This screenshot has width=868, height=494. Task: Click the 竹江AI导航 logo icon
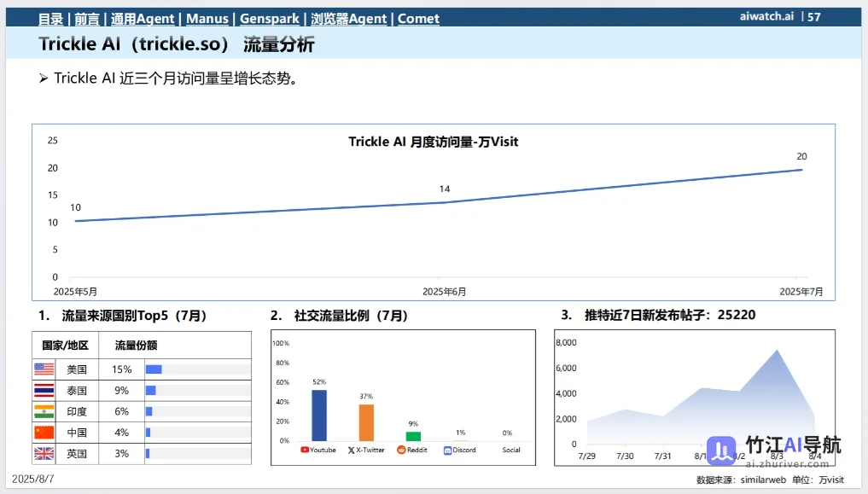click(721, 450)
